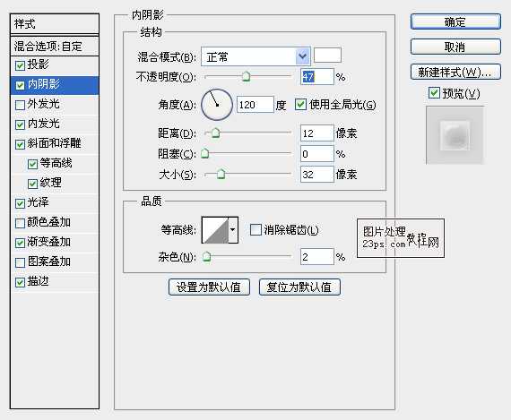The height and width of the screenshot is (420, 511).
Task: Toggle the 纹理 sub-option checkbox
Action: (x=32, y=184)
